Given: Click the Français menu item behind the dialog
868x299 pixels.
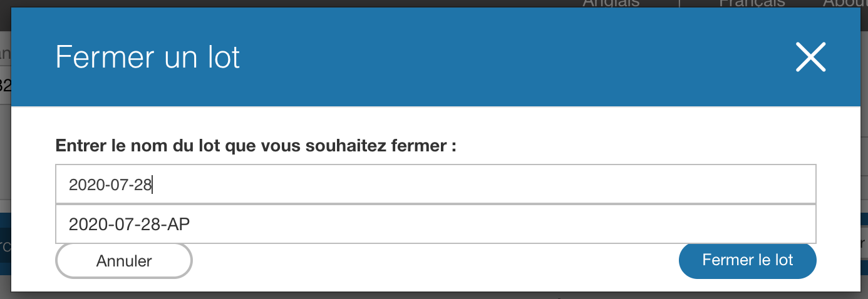Looking at the screenshot, I should 752,4.
